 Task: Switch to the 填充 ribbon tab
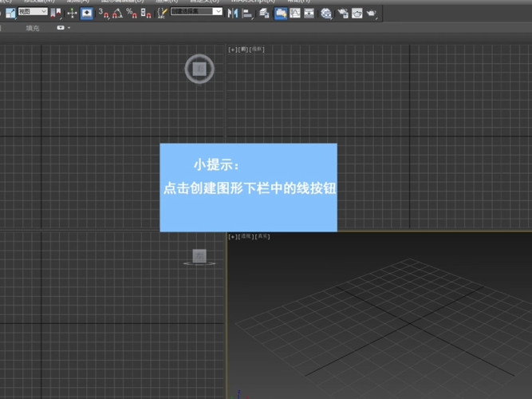coord(33,28)
